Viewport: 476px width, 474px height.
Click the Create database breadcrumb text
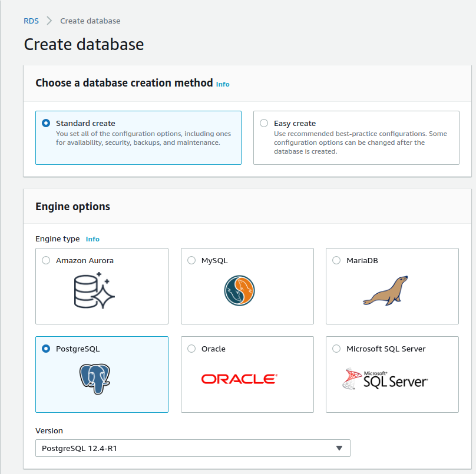[90, 21]
